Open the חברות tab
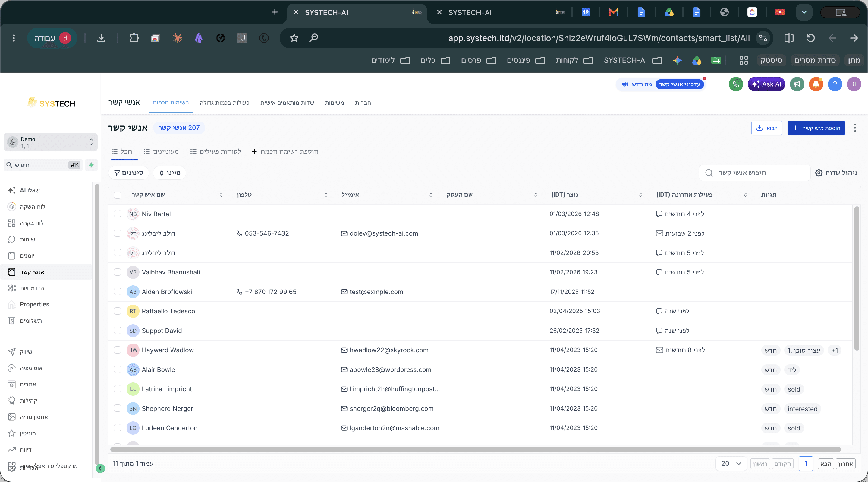The height and width of the screenshot is (482, 868). pyautogui.click(x=363, y=103)
